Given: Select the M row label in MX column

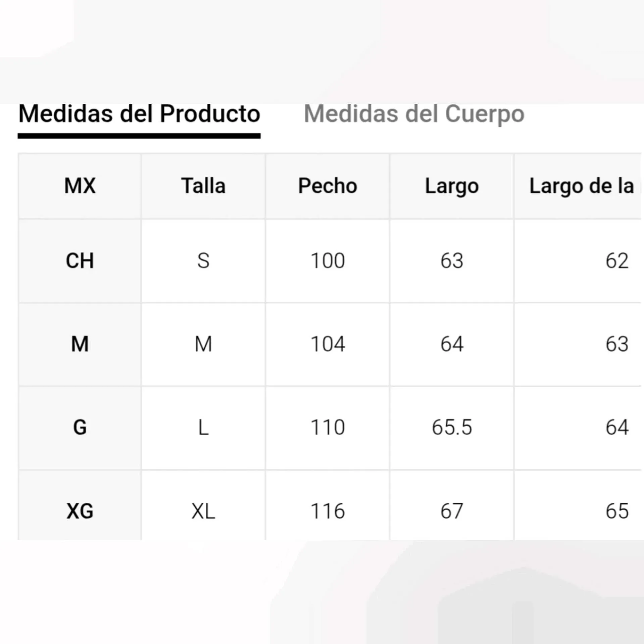Looking at the screenshot, I should pos(80,344).
